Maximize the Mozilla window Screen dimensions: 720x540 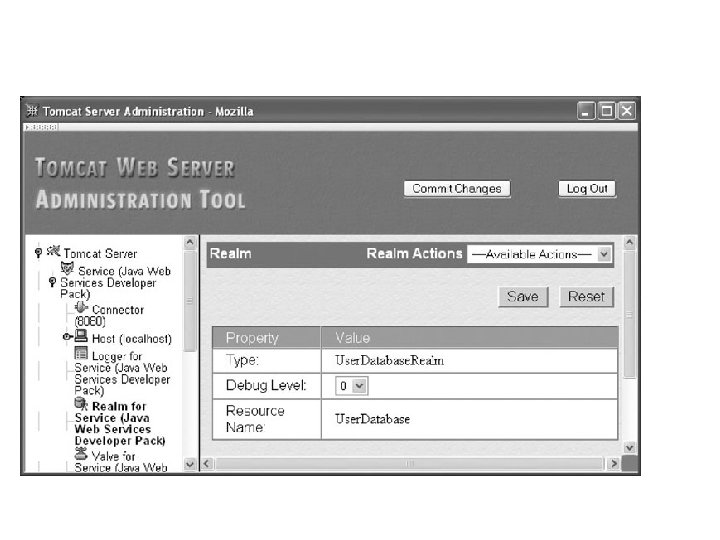click(x=607, y=111)
